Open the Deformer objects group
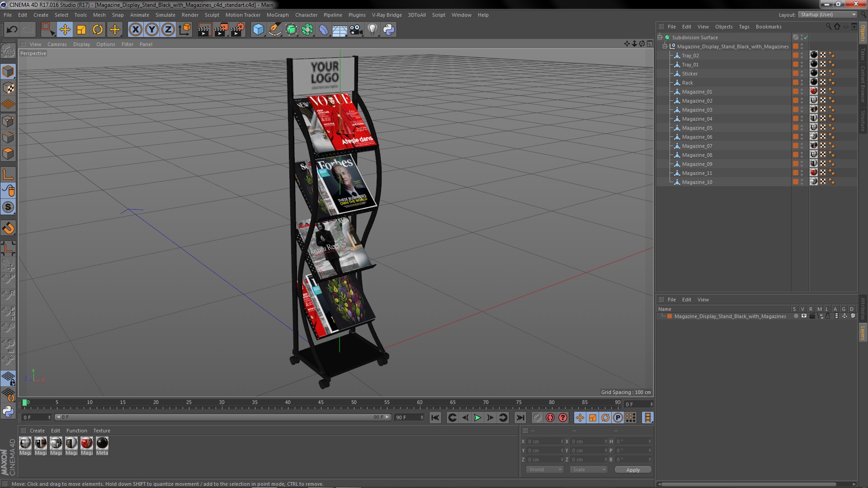 (324, 30)
